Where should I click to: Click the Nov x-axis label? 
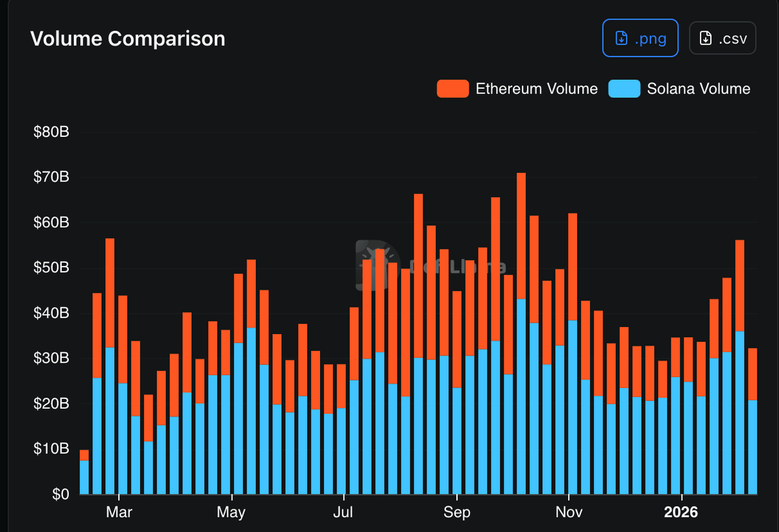569,513
